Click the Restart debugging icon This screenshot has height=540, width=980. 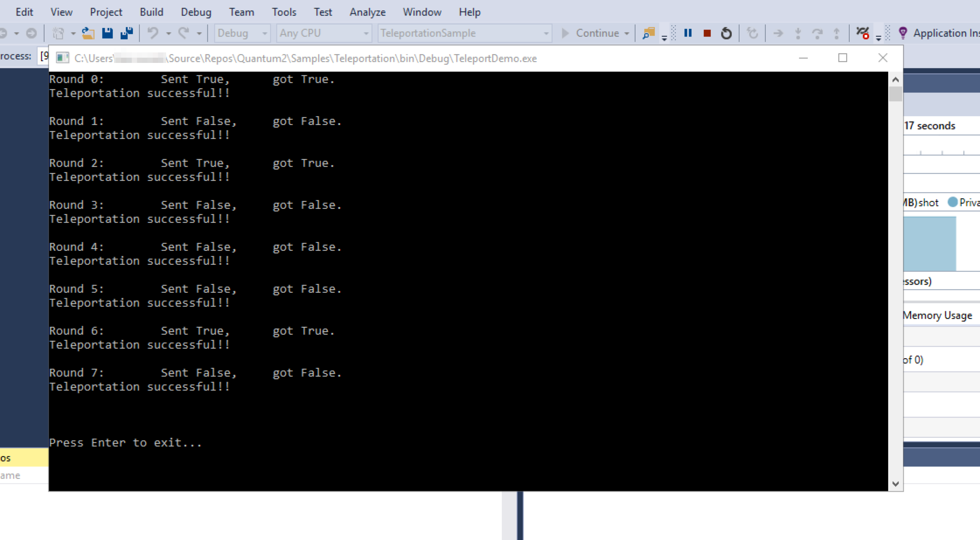(x=726, y=33)
